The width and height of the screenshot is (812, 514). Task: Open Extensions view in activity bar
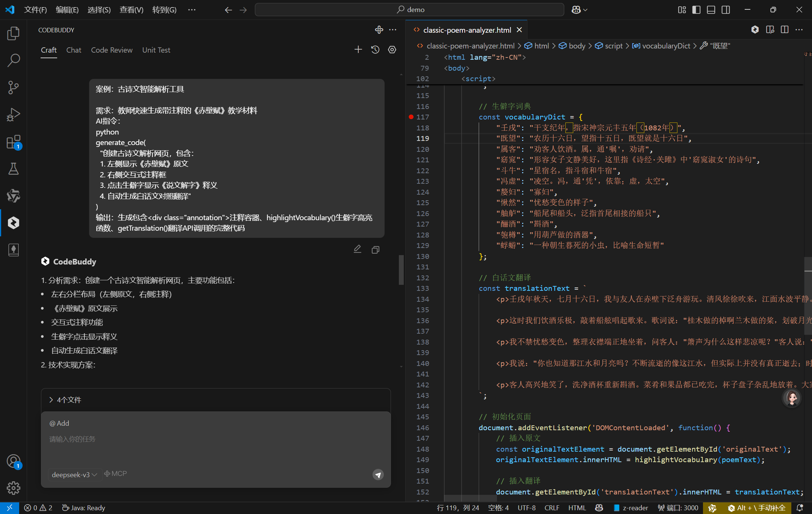click(x=14, y=142)
